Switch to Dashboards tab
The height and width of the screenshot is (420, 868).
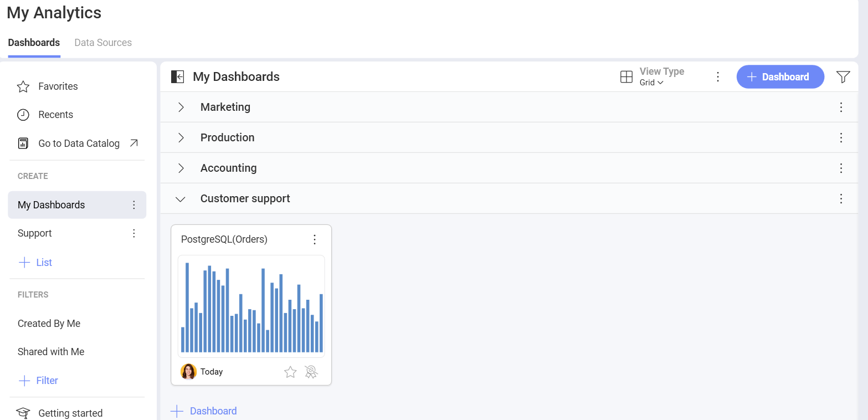click(x=34, y=43)
